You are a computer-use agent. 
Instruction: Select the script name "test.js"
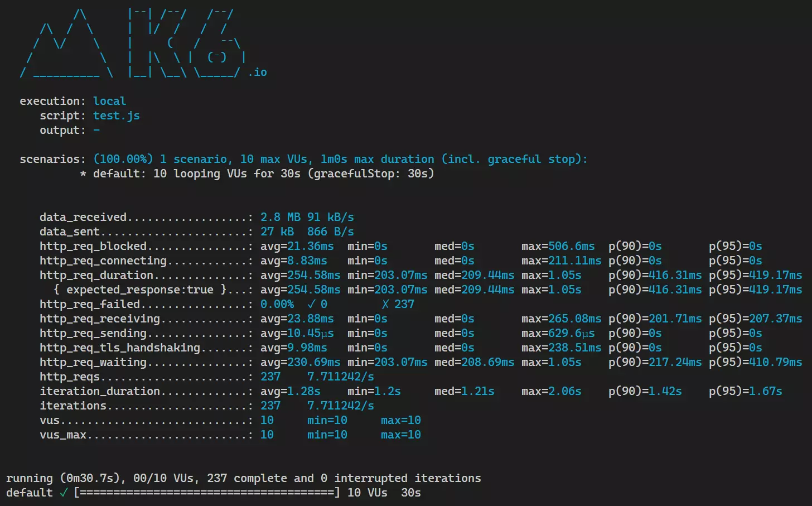(117, 115)
